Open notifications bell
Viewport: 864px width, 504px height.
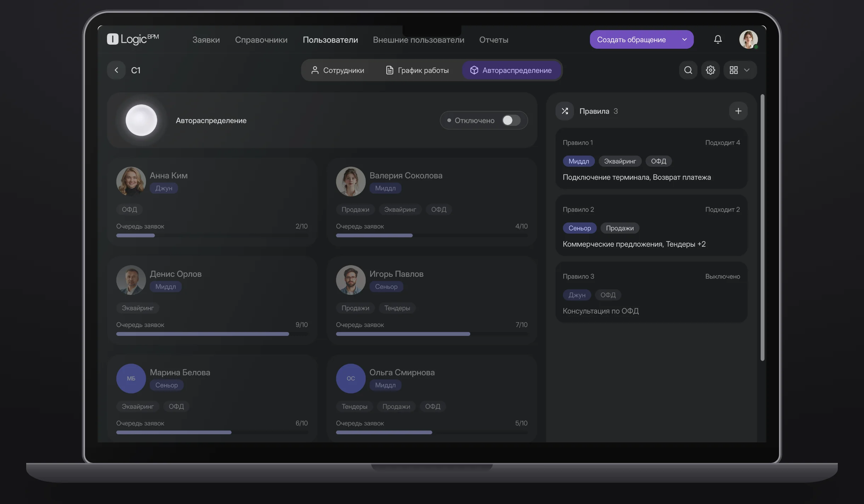pos(718,39)
